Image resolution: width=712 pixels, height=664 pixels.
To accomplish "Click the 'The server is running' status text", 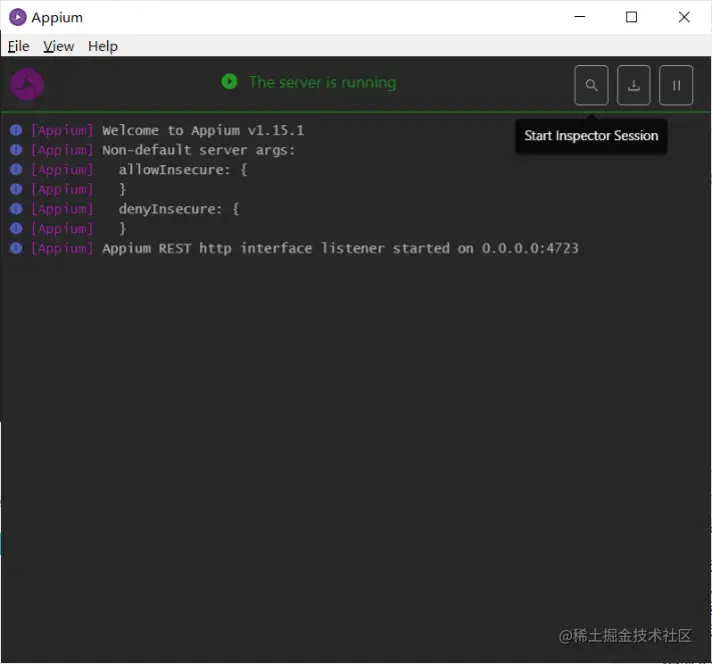I will pos(322,82).
